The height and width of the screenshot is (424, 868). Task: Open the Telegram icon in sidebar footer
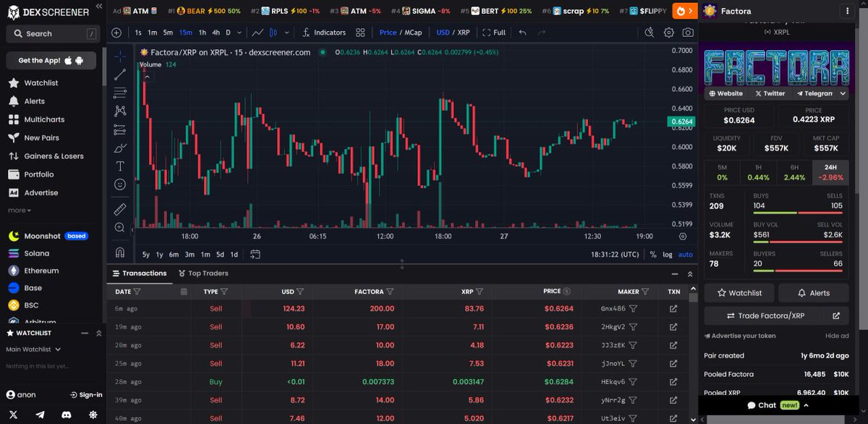coord(39,414)
